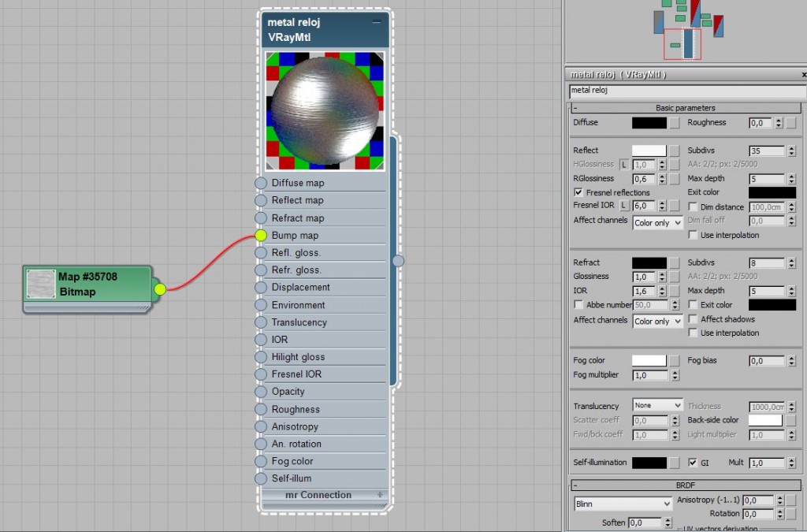Click the Roughness input socket
This screenshot has width=807, height=532.
(261, 410)
